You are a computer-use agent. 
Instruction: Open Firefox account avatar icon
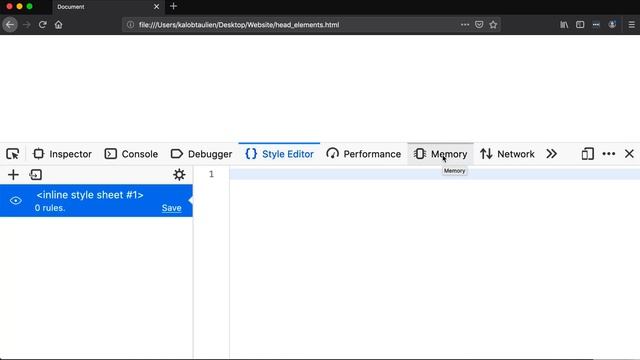[612, 24]
